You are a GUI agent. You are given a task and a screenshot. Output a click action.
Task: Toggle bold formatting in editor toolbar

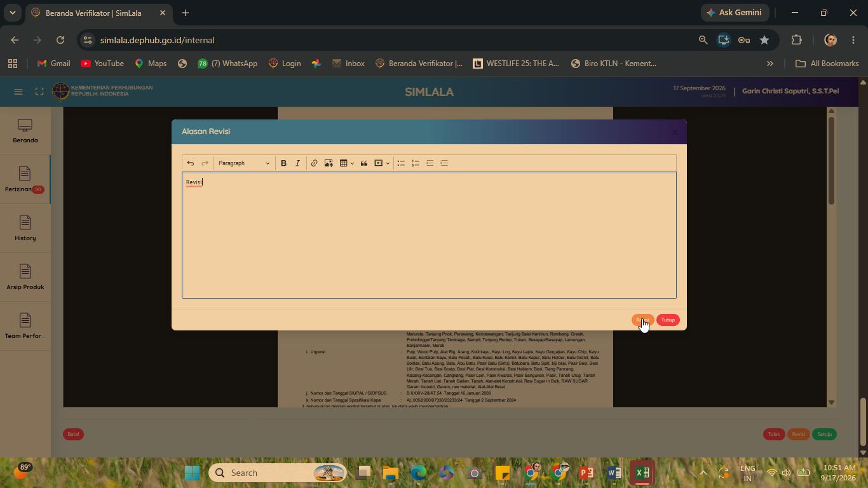[x=283, y=163]
